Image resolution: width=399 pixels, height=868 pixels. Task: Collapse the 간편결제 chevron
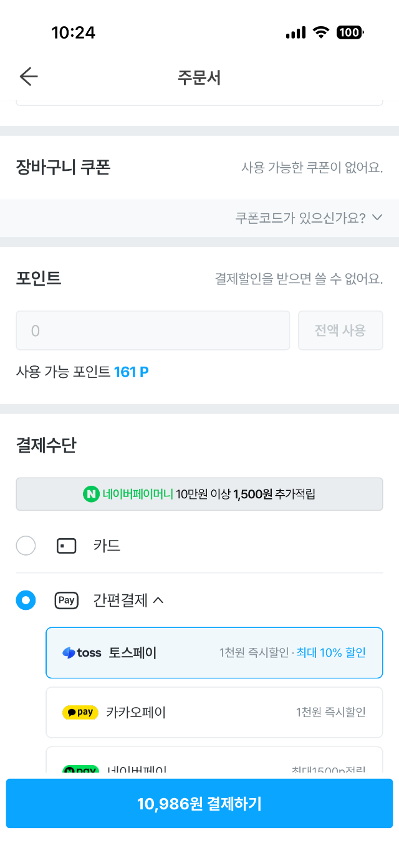[158, 600]
